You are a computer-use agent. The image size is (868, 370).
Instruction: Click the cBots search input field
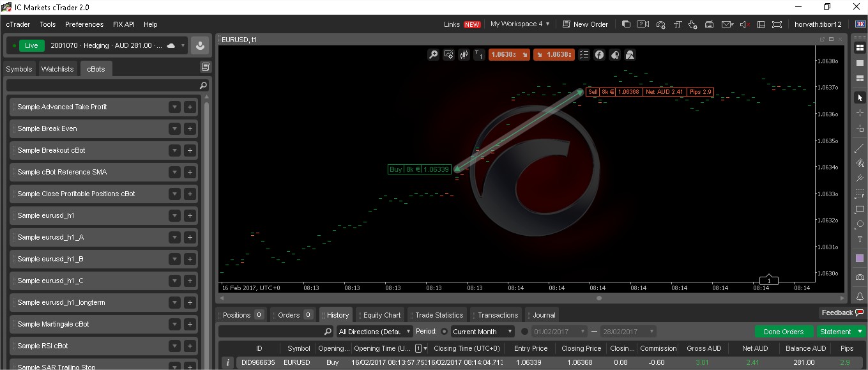(107, 86)
